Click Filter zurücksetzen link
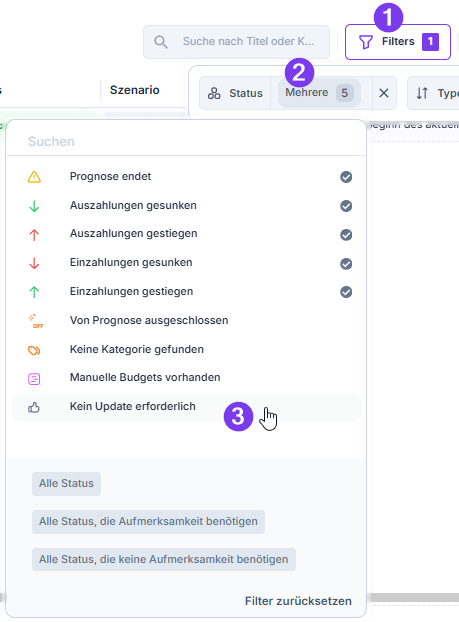 [298, 601]
